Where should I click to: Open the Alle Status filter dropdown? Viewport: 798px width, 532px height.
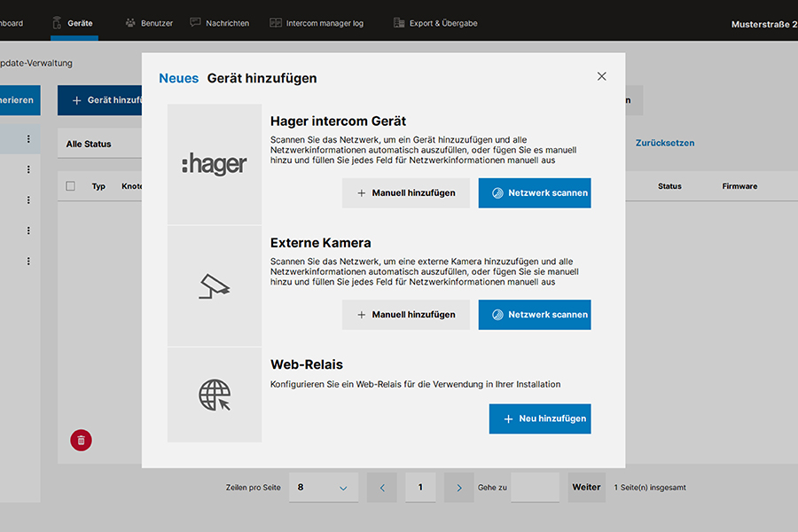point(99,144)
